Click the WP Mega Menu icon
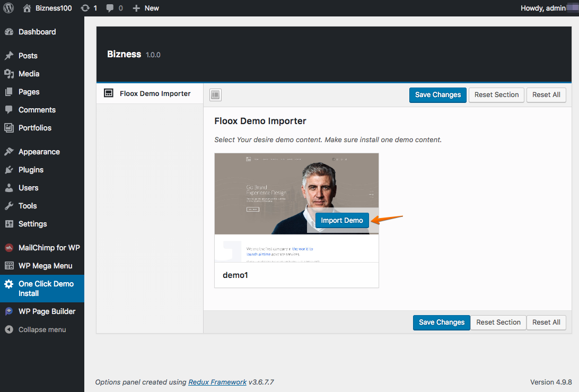This screenshot has height=392, width=579. (9, 266)
